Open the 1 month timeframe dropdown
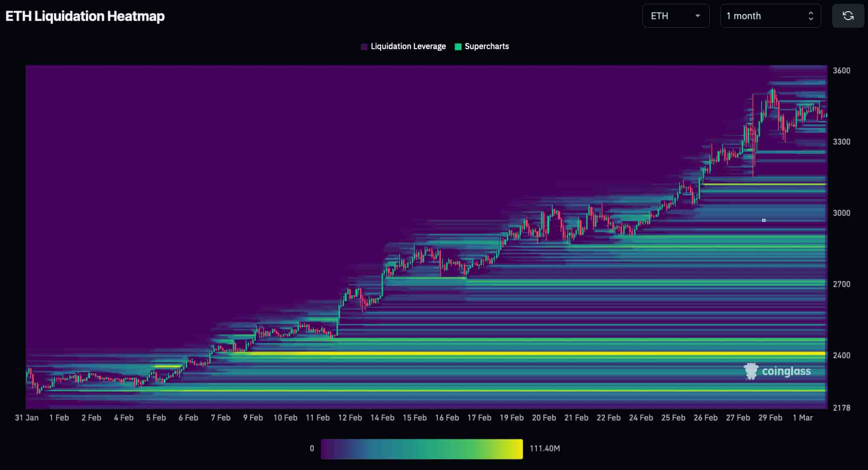Viewport: 868px width, 470px height. (770, 16)
